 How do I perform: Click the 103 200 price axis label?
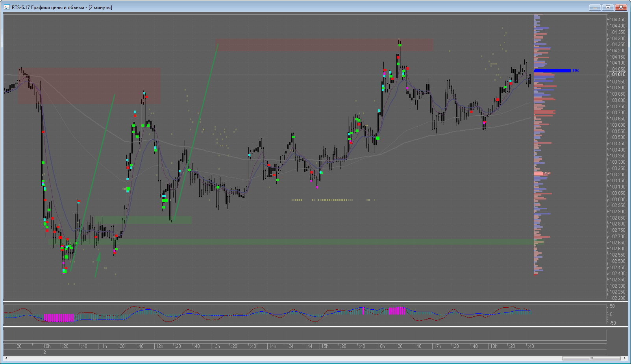coord(617,175)
